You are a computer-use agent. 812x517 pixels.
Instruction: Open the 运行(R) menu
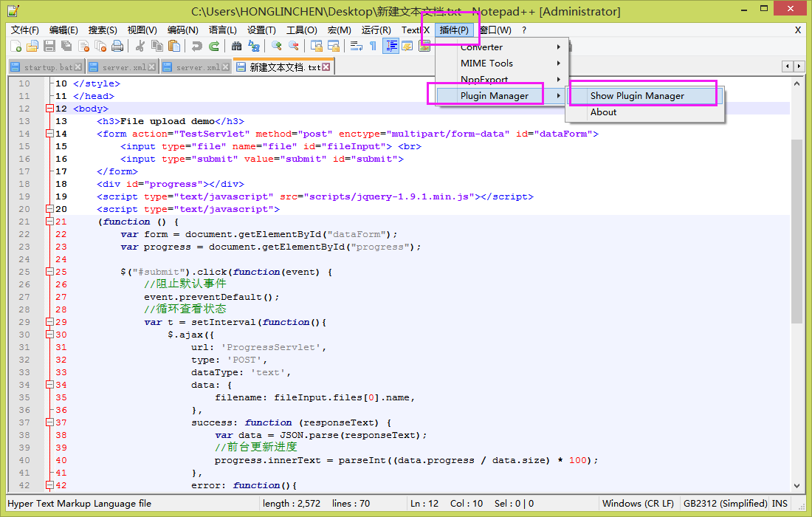pyautogui.click(x=376, y=30)
